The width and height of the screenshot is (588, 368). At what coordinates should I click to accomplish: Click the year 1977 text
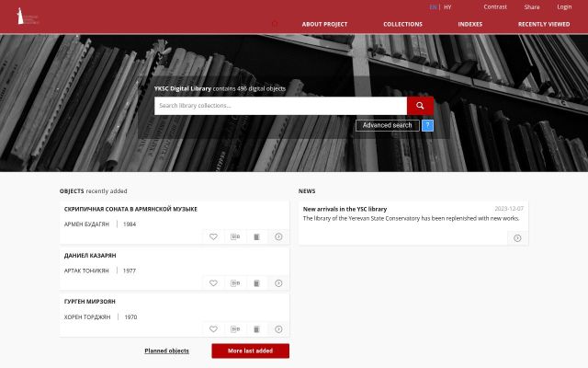click(130, 270)
